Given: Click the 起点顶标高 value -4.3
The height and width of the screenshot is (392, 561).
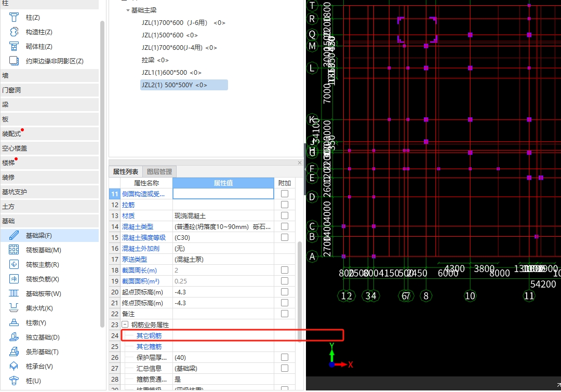Looking at the screenshot, I should coord(223,292).
